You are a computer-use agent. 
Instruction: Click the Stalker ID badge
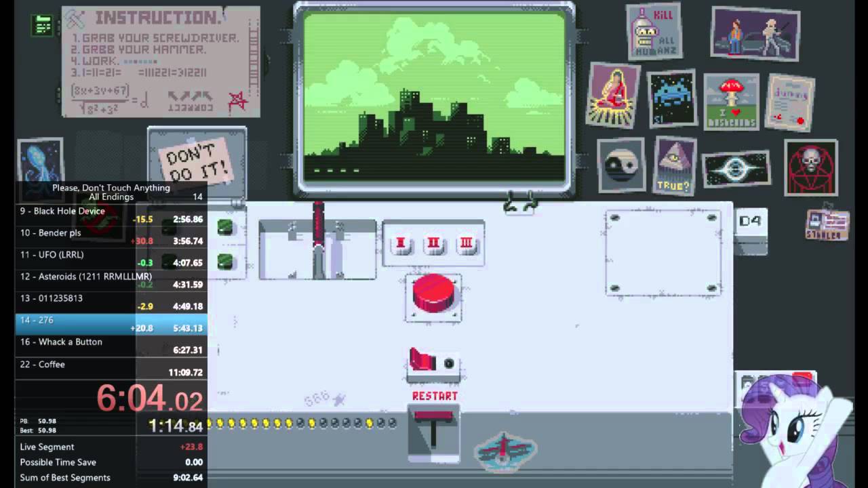[827, 225]
